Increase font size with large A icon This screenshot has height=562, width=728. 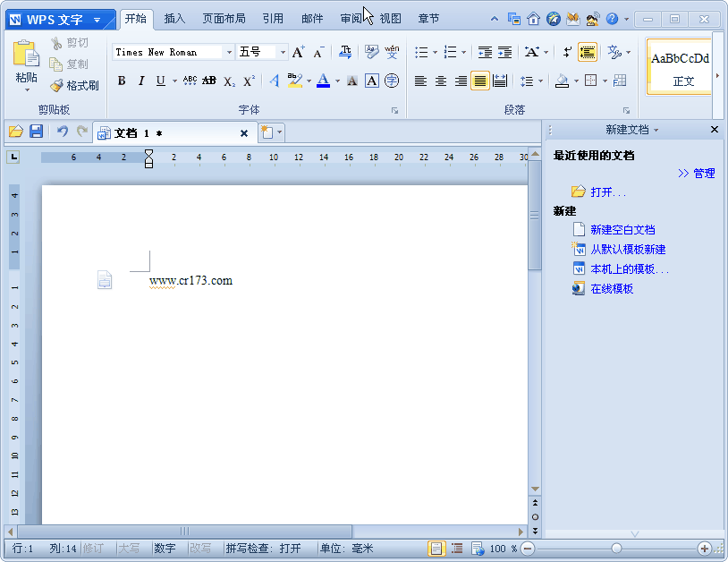click(298, 52)
